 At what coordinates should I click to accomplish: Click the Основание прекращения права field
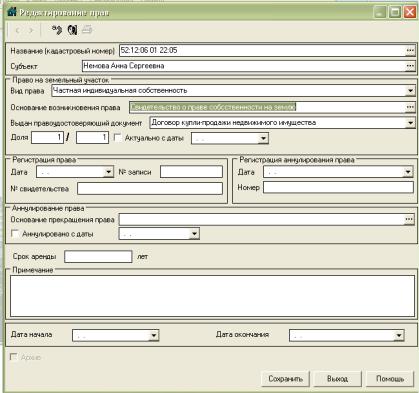pyautogui.click(x=262, y=219)
